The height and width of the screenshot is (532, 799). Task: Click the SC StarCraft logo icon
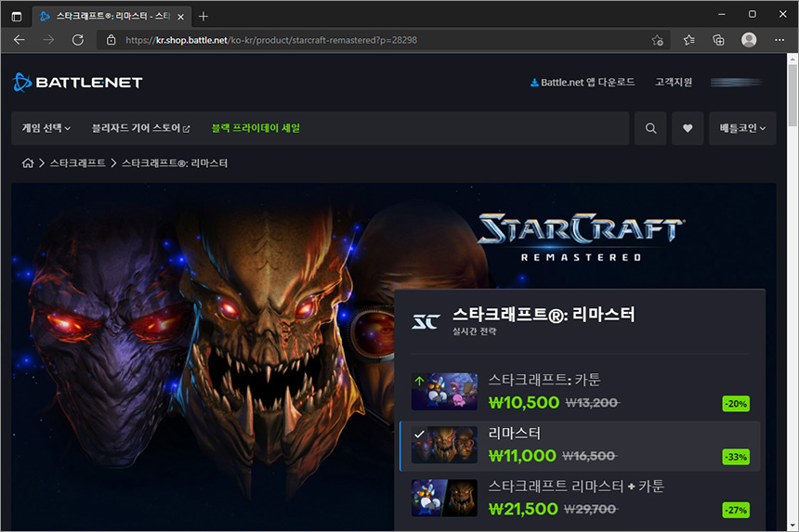tap(426, 321)
